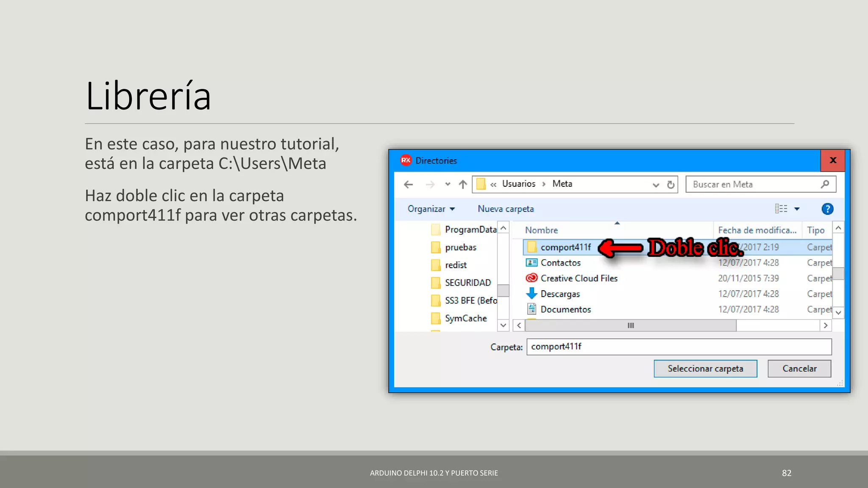Click the Back navigation arrow
The height and width of the screenshot is (488, 868).
(408, 184)
